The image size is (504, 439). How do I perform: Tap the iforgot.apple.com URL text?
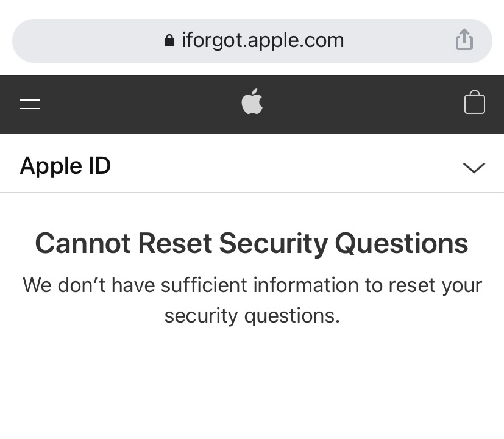coord(263,40)
